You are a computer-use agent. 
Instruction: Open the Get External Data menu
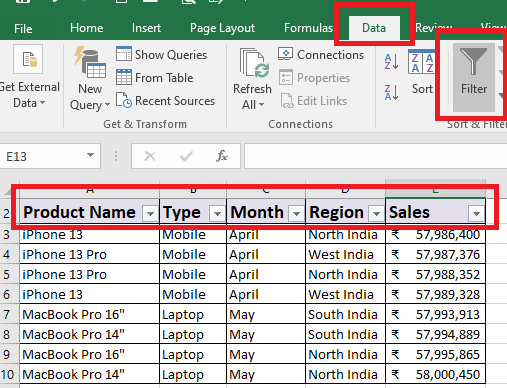click(29, 77)
